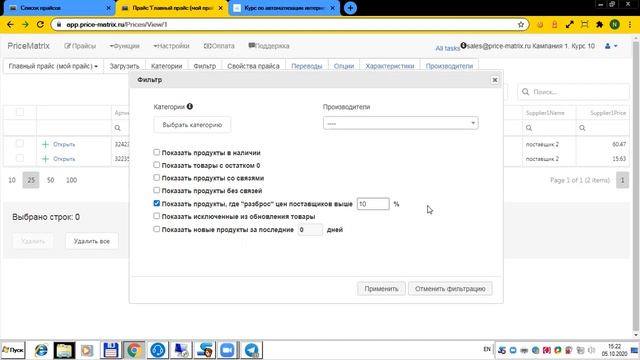Click the Supplier1Name column filter magnifier
The image size is (640, 360).
(x=529, y=128)
